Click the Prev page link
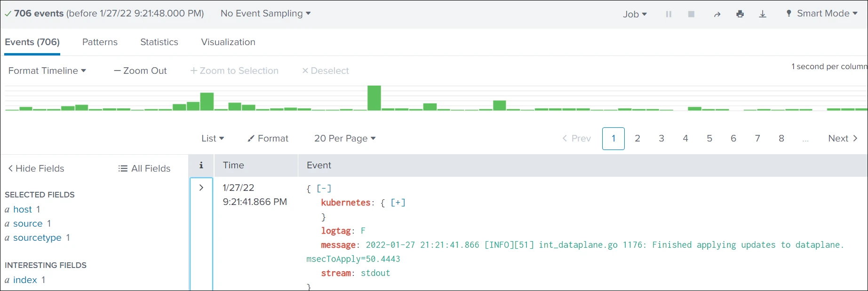The image size is (868, 291). pyautogui.click(x=576, y=138)
